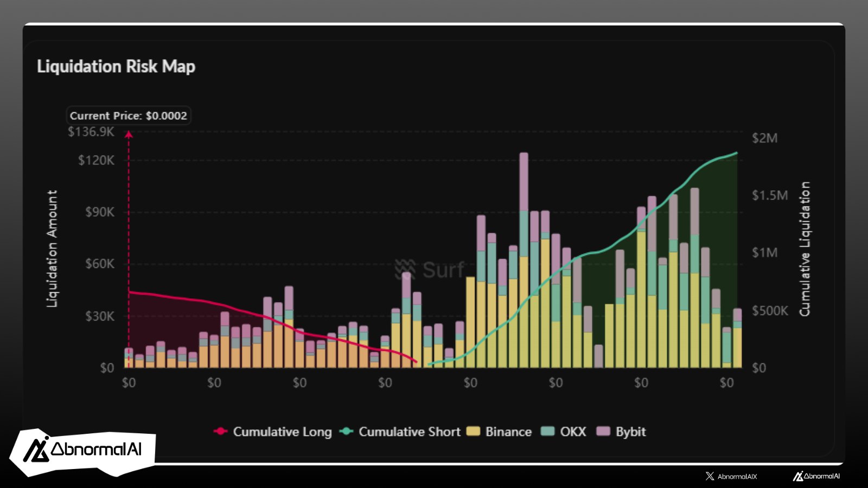
Task: Click the Cumulative Liquidation axis title
Action: click(805, 249)
